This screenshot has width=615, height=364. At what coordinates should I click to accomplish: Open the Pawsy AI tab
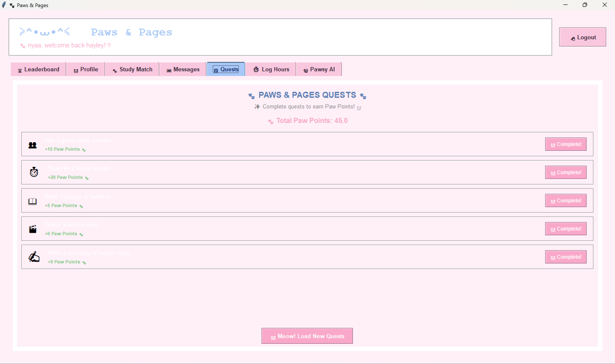click(x=319, y=69)
